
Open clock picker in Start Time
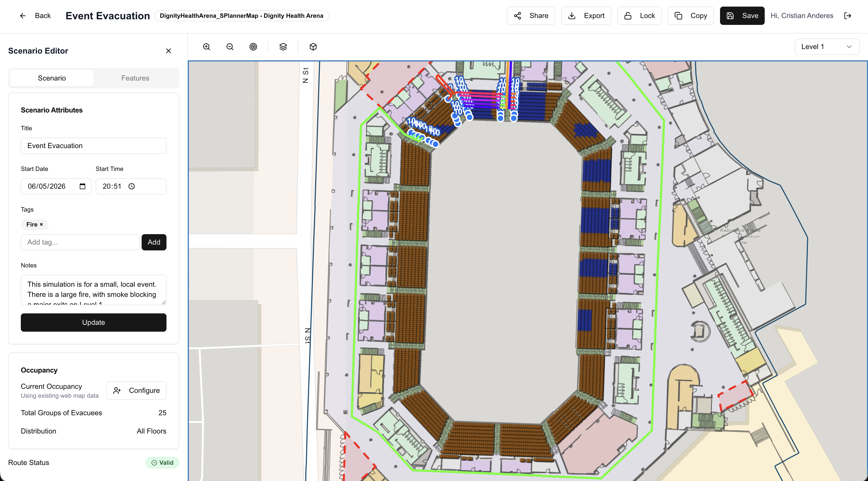[x=132, y=186]
